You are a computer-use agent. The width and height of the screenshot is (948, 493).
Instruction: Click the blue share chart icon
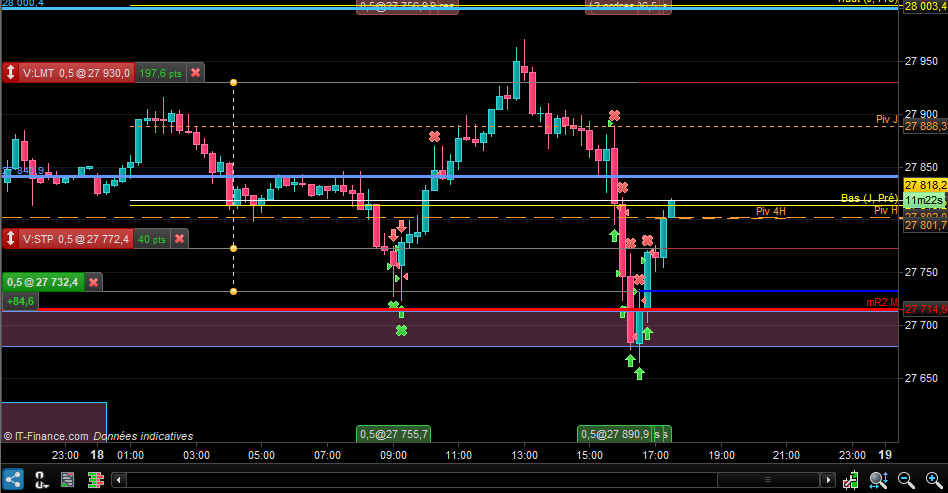coord(13,480)
